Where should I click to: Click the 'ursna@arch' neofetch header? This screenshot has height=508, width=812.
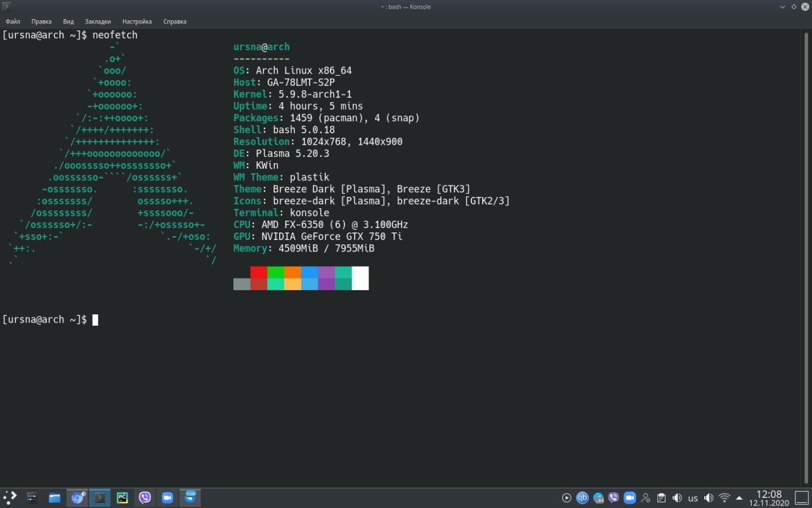(x=261, y=47)
